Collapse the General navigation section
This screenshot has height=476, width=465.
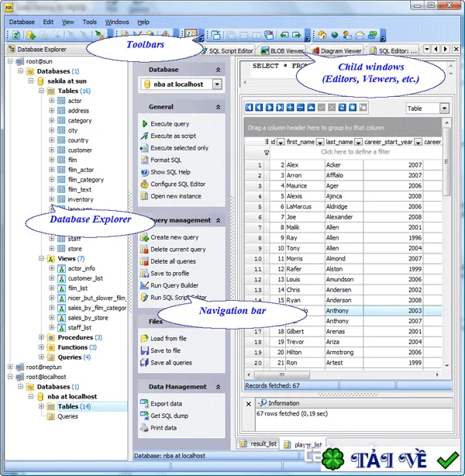pyautogui.click(x=219, y=107)
